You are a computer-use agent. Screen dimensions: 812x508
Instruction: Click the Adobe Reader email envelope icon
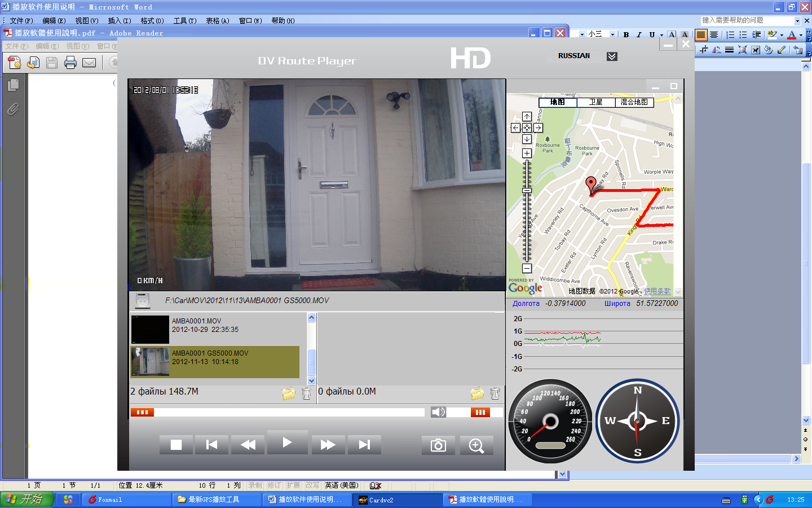[x=89, y=63]
